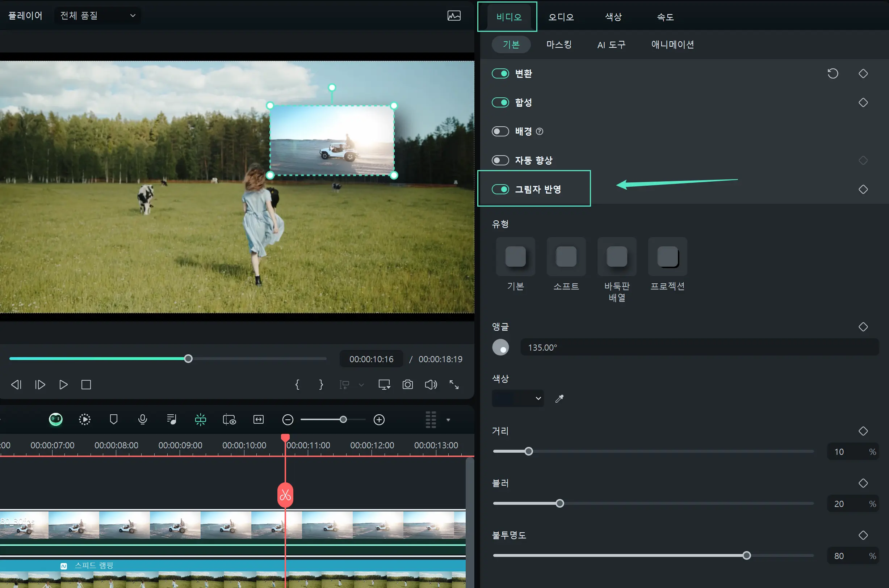The image size is (889, 588).
Task: Click the angle value field 135.00°
Action: pos(700,348)
